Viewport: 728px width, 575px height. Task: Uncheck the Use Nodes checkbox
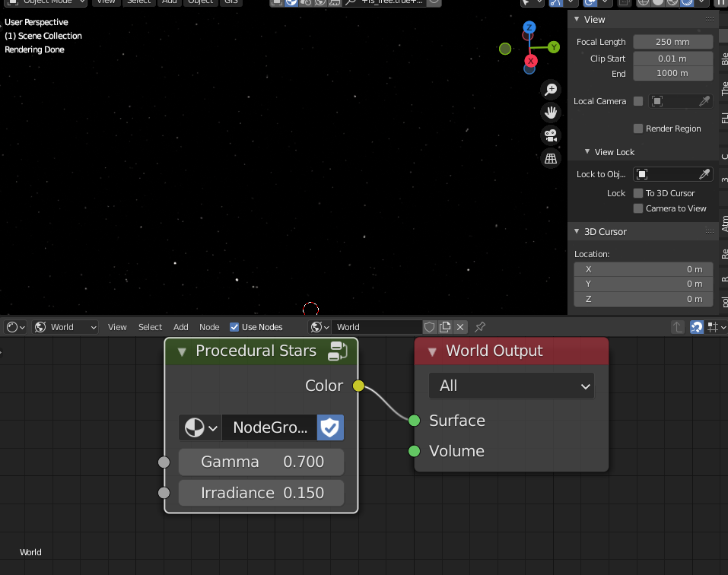point(234,327)
